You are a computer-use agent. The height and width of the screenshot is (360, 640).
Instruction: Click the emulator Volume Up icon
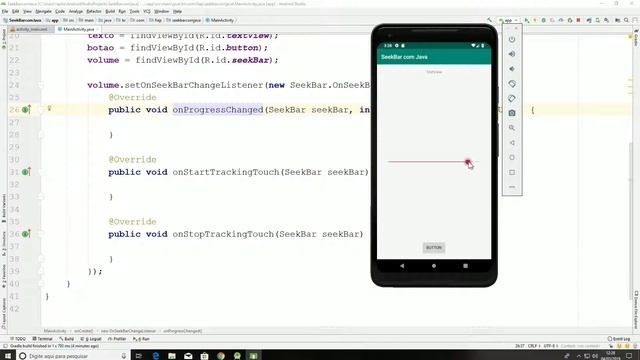512,54
